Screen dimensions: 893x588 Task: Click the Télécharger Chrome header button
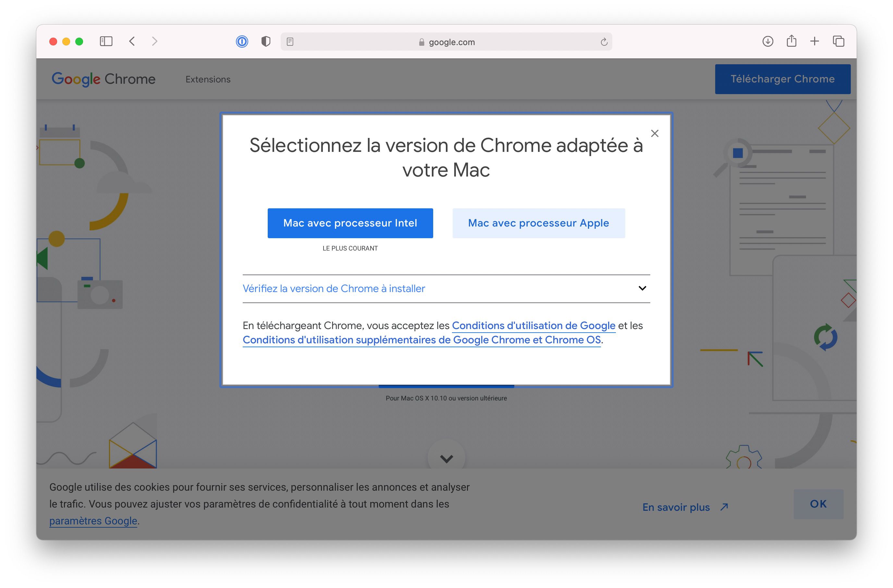(x=783, y=79)
